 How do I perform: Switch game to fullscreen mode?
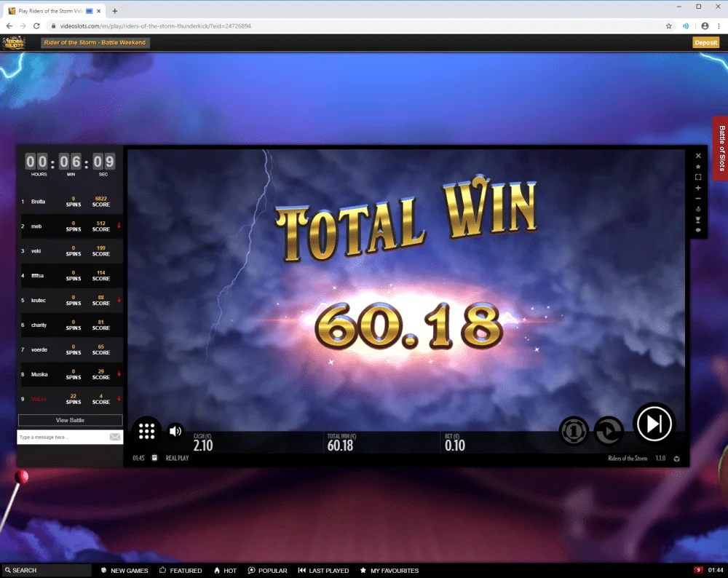pyautogui.click(x=698, y=178)
